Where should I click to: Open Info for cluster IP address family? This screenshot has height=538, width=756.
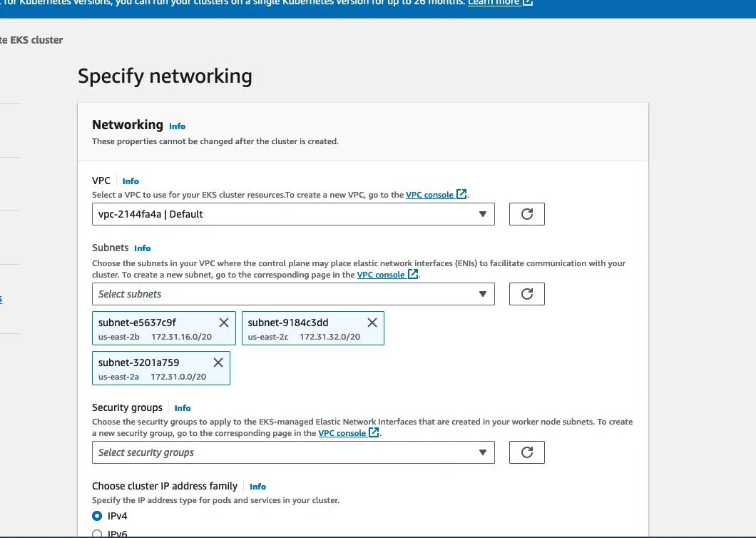[x=257, y=487]
